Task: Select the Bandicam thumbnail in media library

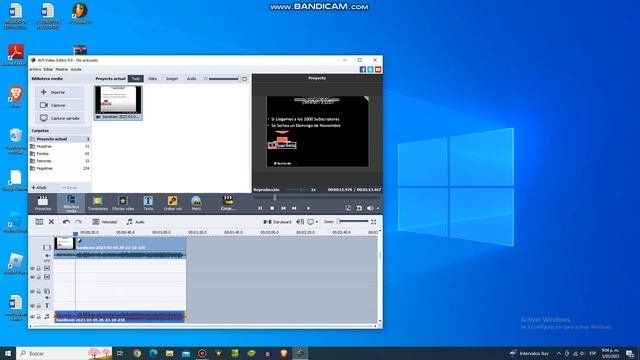Action: coord(118,102)
